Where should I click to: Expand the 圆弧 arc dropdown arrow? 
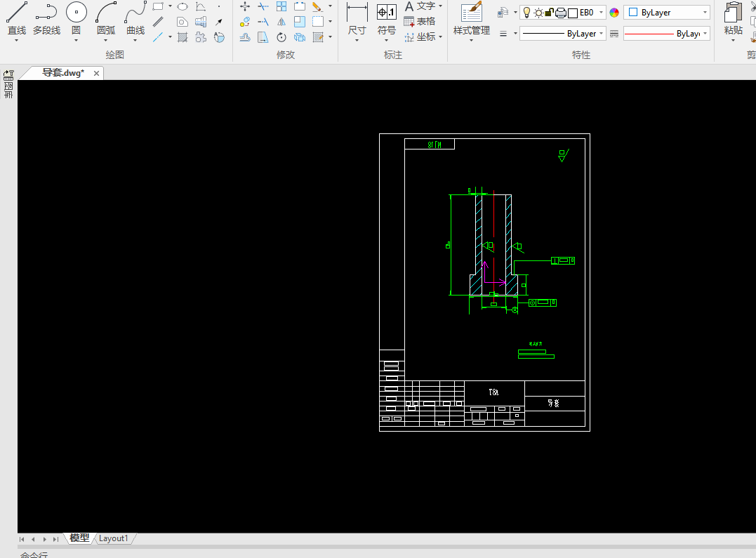[105, 41]
